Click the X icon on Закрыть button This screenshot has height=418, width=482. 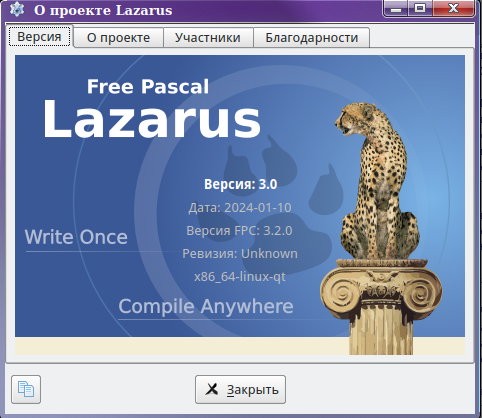212,389
